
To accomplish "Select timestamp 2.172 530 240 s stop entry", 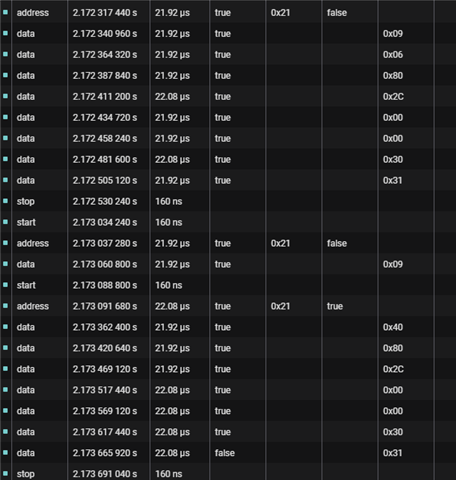I will point(105,201).
